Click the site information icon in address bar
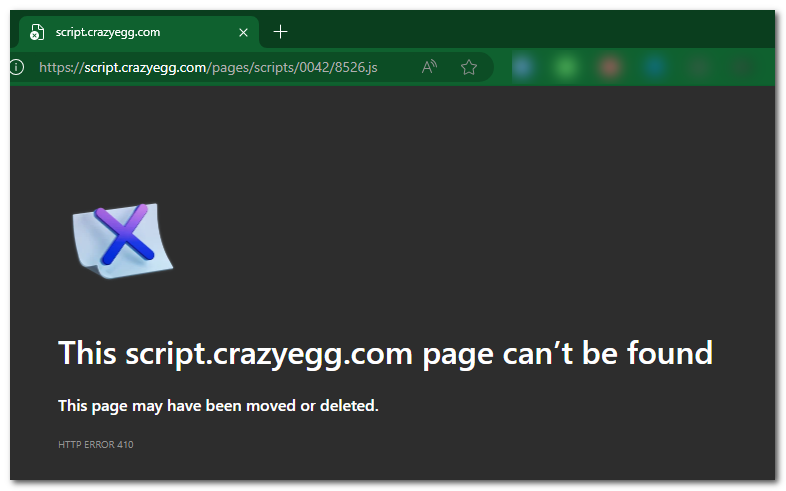Viewport: 786px width, 491px height. point(17,67)
